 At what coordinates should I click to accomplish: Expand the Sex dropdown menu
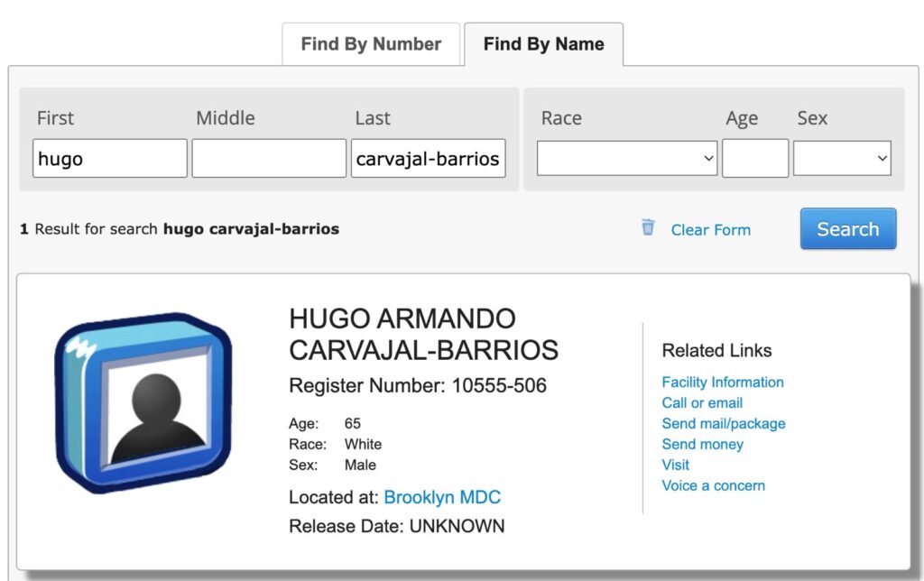pyautogui.click(x=842, y=159)
